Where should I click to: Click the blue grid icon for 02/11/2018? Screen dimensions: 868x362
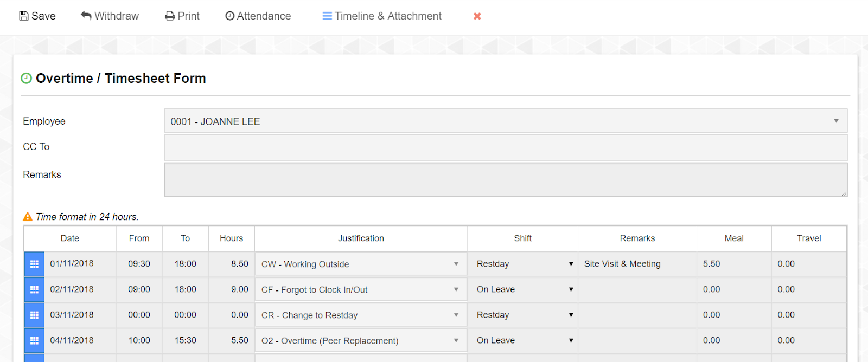click(x=34, y=289)
